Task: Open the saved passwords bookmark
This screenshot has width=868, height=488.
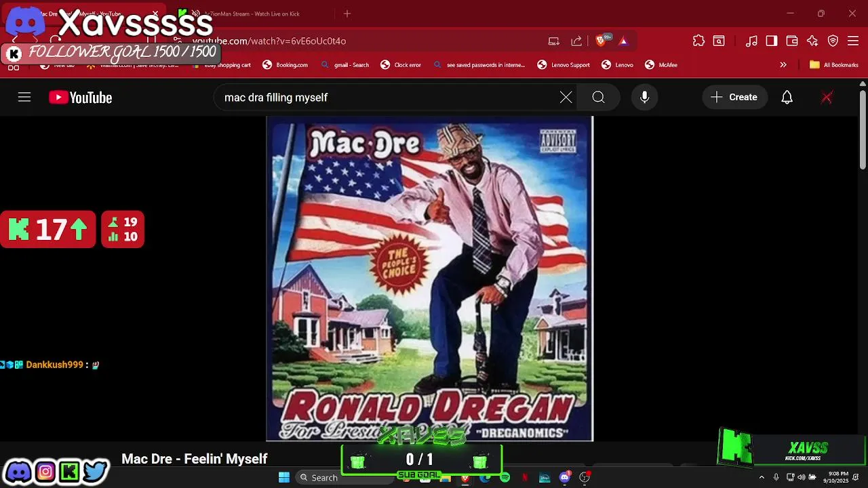Action: (x=479, y=65)
